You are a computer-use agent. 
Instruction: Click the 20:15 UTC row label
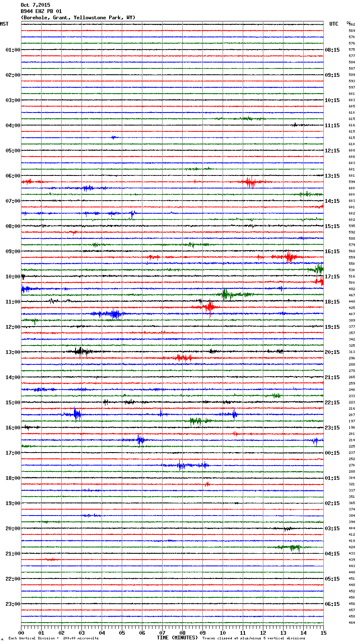(x=332, y=352)
